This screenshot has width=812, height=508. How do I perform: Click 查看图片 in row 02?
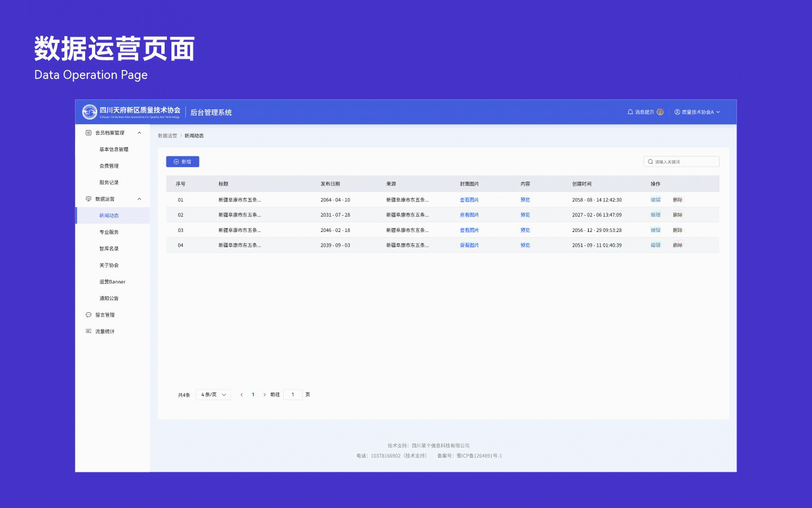pos(469,215)
